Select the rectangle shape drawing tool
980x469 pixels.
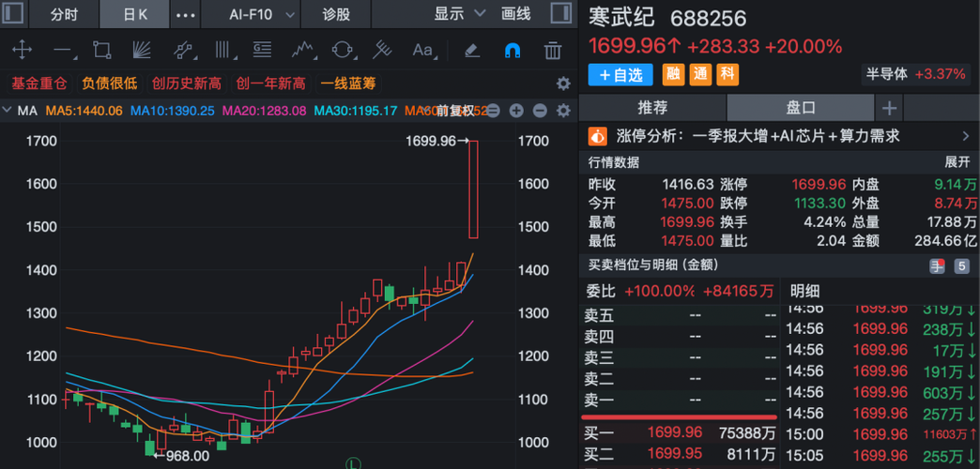101,50
